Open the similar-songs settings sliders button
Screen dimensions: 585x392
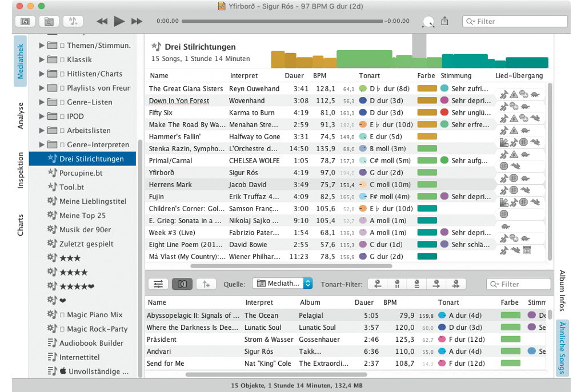point(158,284)
